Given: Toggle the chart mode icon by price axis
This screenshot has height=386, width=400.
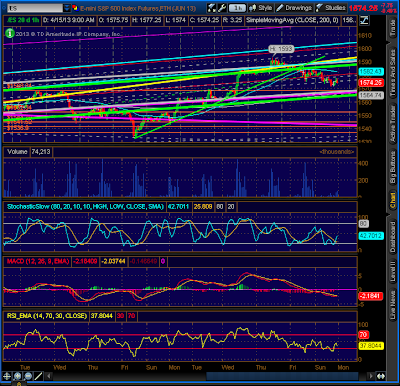Looking at the screenshot, I should [364, 20].
